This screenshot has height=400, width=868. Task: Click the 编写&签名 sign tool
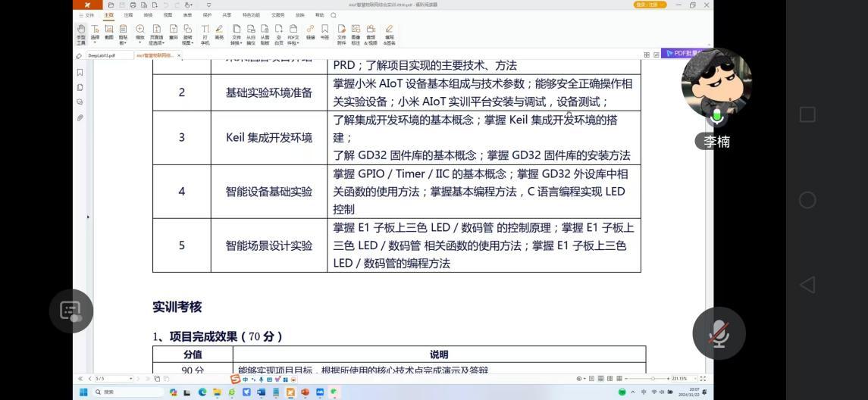[x=389, y=33]
